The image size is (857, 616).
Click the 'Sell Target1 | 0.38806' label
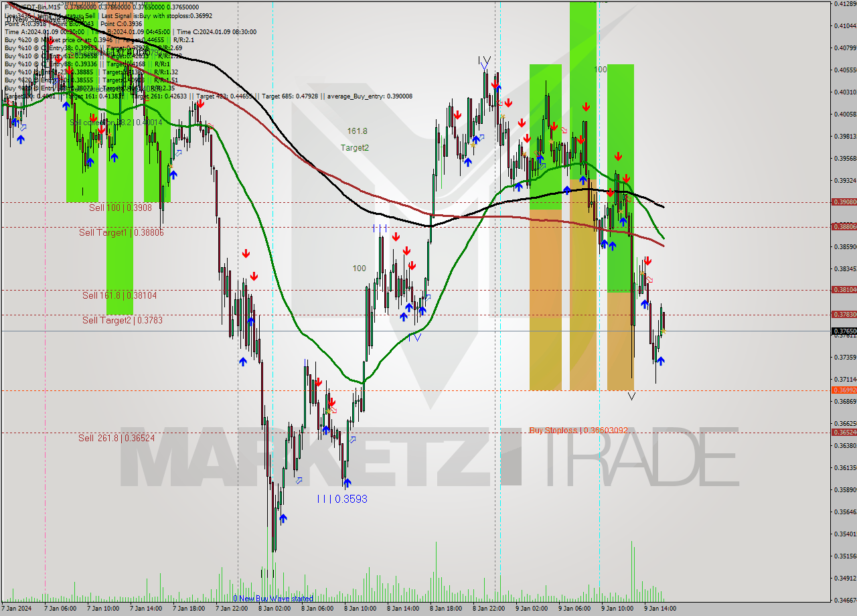(121, 232)
